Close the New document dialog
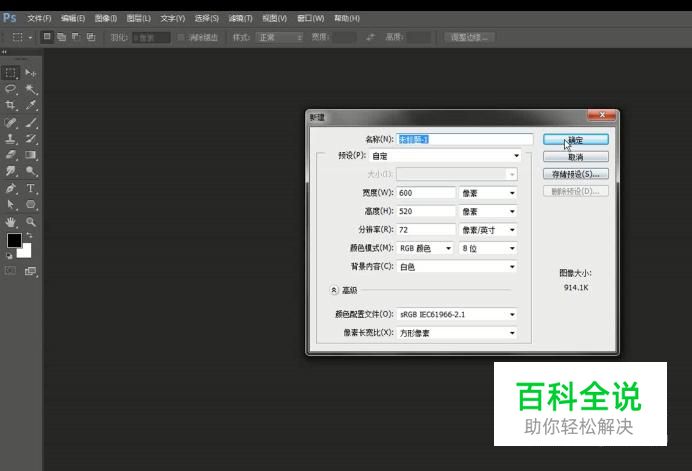 pyautogui.click(x=602, y=115)
